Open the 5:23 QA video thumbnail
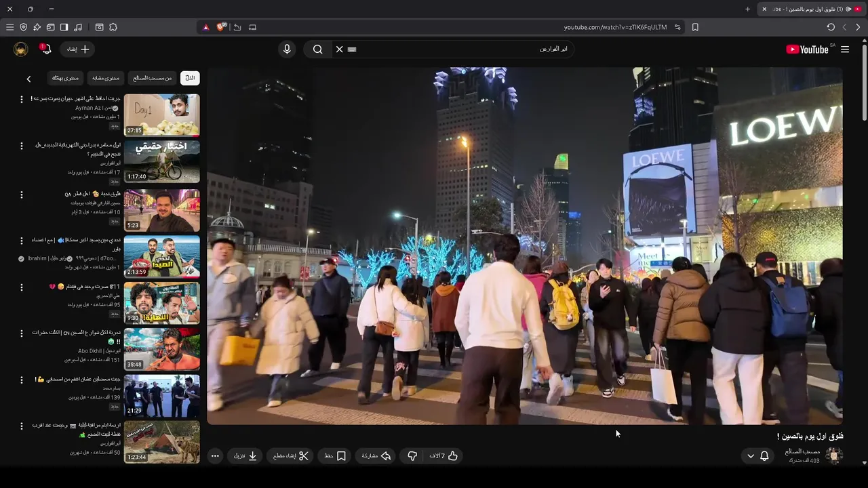868x488 pixels. pyautogui.click(x=162, y=209)
